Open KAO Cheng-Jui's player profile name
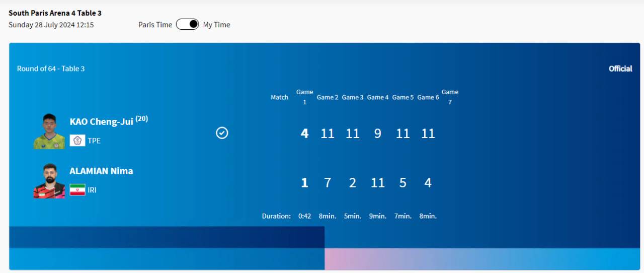 pos(101,121)
